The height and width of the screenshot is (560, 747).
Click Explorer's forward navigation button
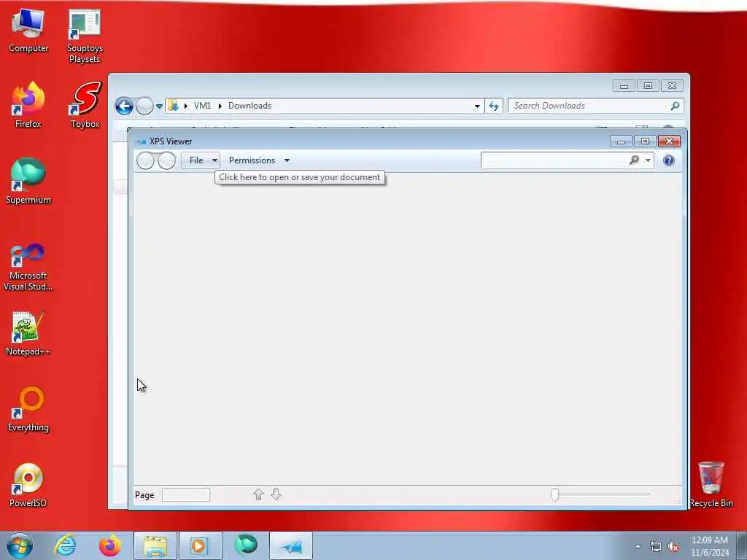point(144,106)
